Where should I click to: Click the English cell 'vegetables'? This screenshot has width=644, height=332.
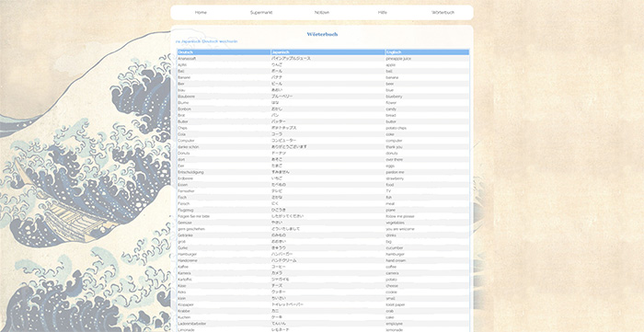[395, 223]
